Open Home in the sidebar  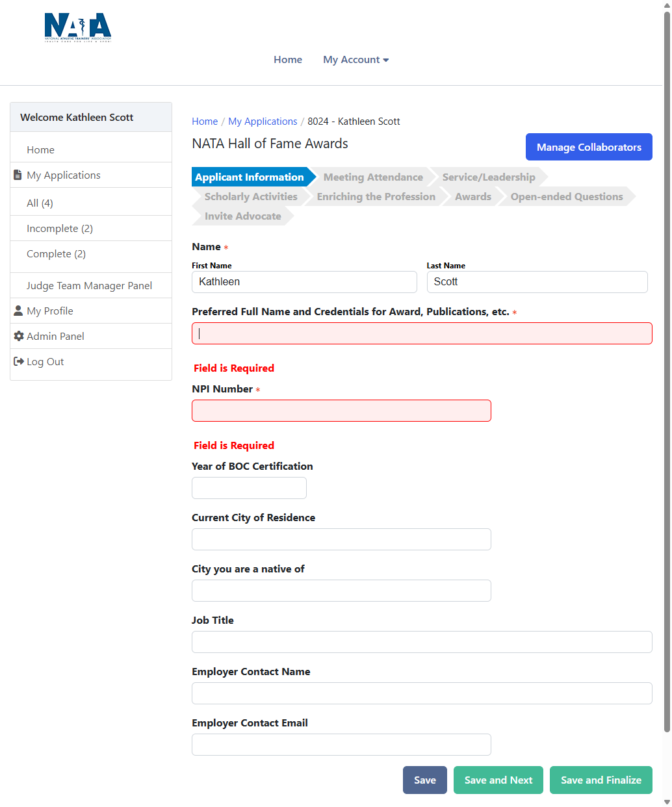(x=40, y=150)
